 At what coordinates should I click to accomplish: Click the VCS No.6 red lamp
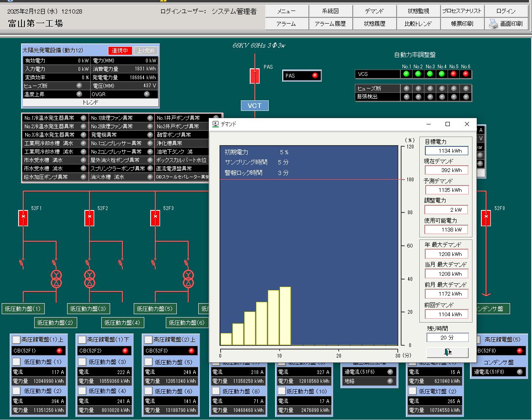(466, 74)
